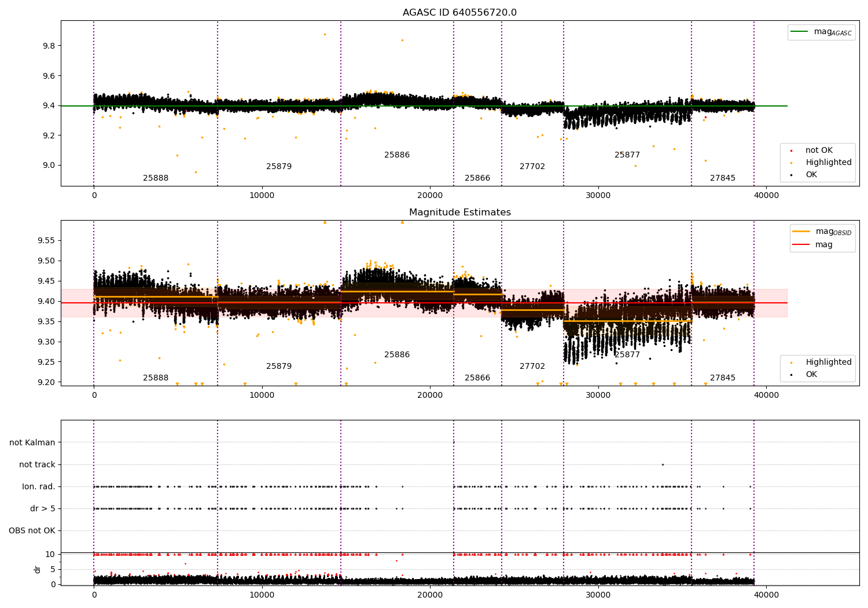Click the 9.55 y-axis tick label

[46, 240]
